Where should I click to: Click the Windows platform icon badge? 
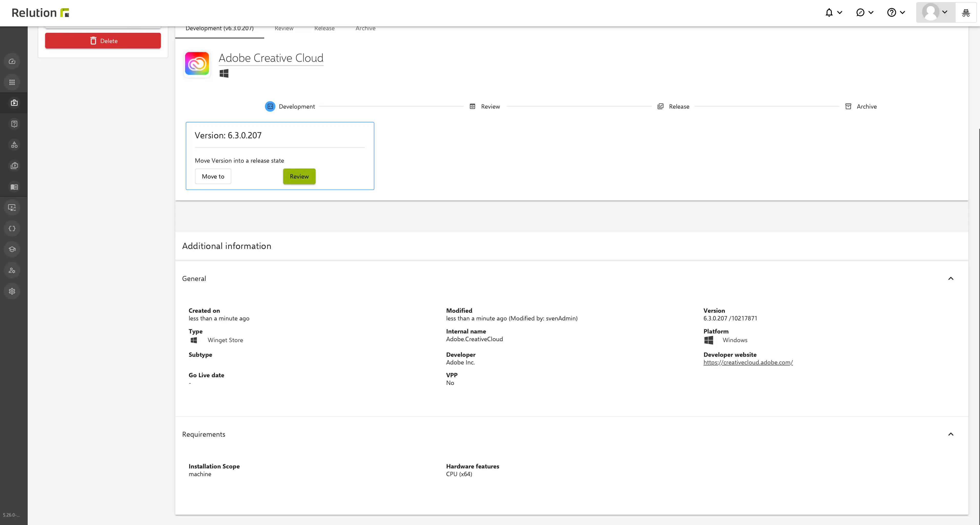[224, 72]
